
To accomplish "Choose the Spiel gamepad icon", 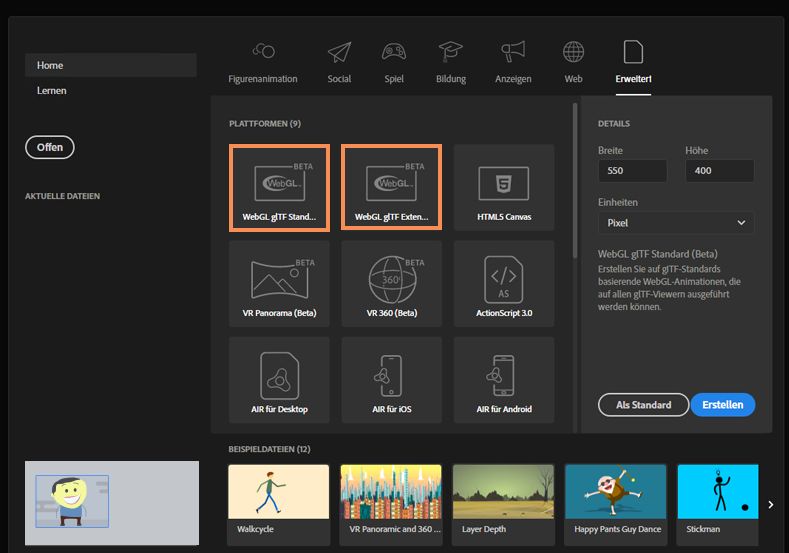I will [394, 51].
